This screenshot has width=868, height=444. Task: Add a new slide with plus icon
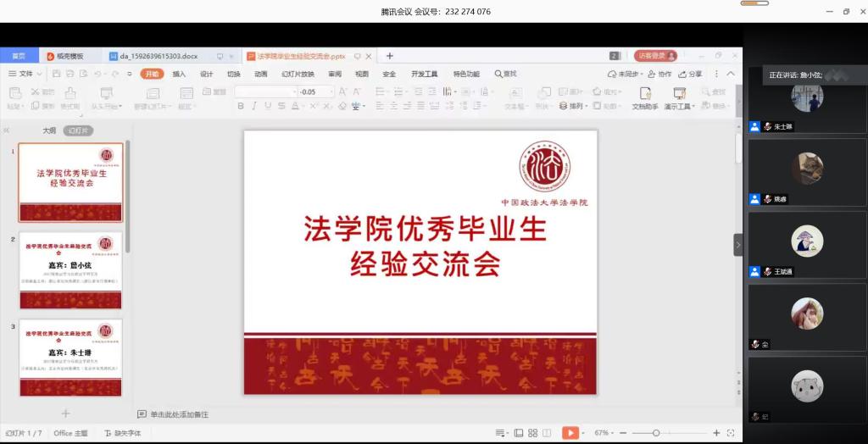pyautogui.click(x=66, y=413)
